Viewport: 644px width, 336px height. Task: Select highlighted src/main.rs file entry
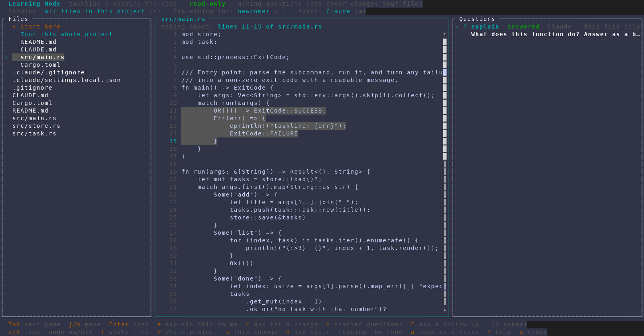42,57
